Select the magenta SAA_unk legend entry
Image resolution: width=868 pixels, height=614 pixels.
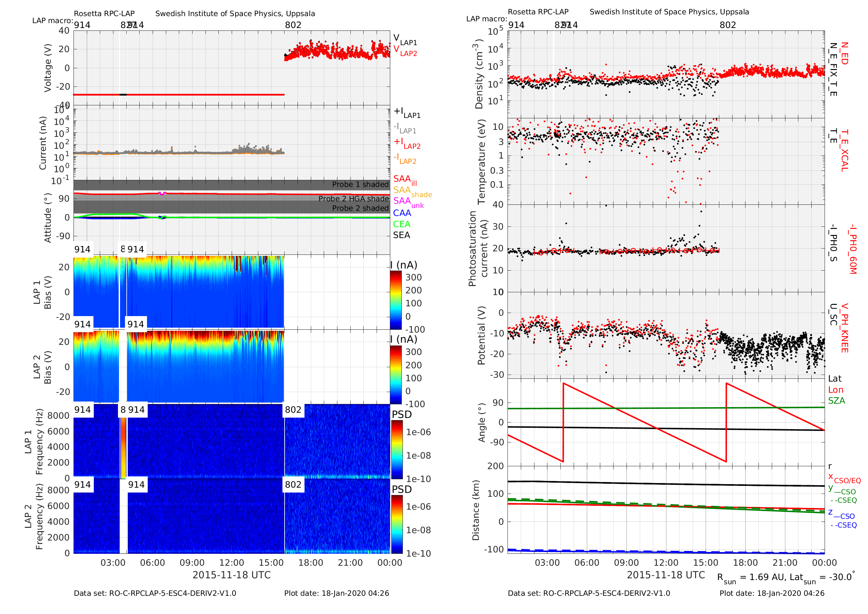(409, 202)
